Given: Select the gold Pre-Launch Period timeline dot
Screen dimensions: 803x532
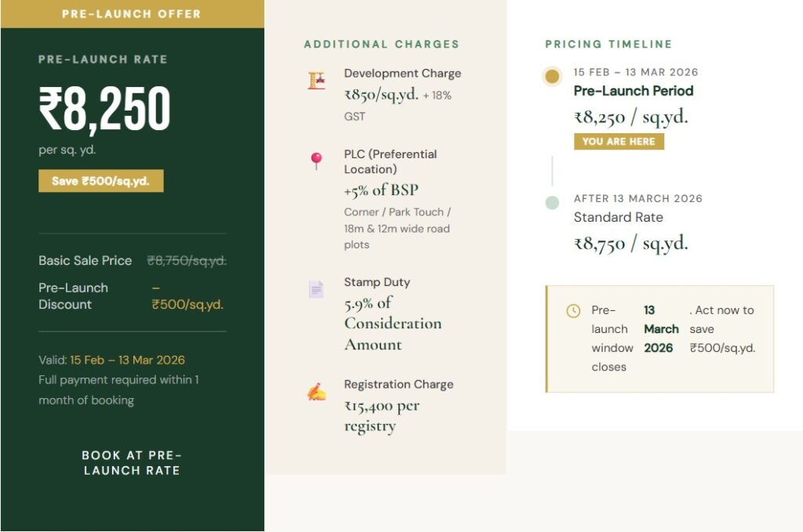Looking at the screenshot, I should click(552, 77).
